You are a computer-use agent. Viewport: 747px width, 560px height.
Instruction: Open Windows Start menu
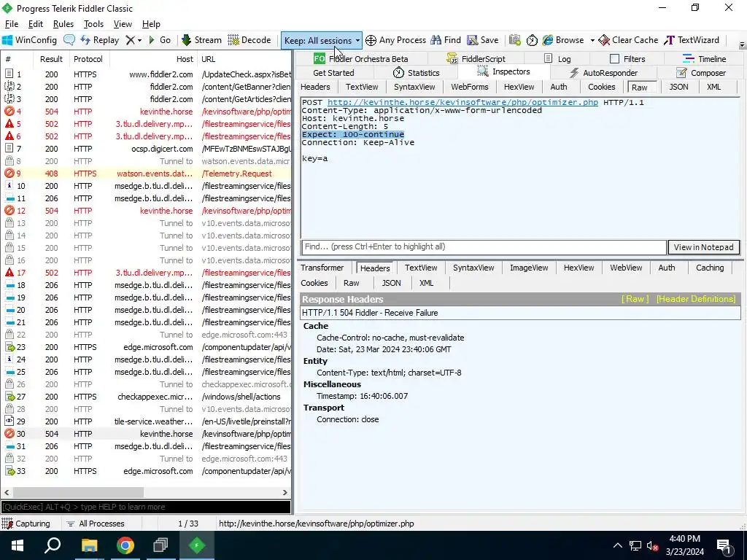tap(18, 545)
